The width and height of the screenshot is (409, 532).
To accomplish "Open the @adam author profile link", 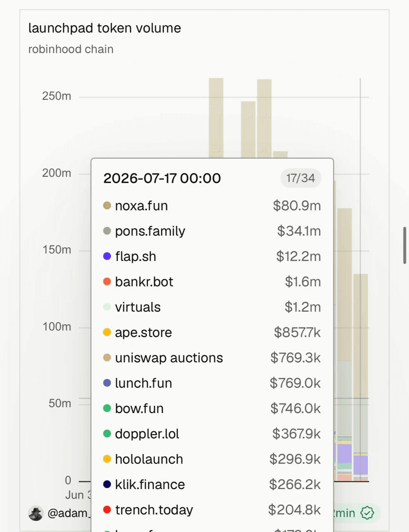I will [68, 513].
